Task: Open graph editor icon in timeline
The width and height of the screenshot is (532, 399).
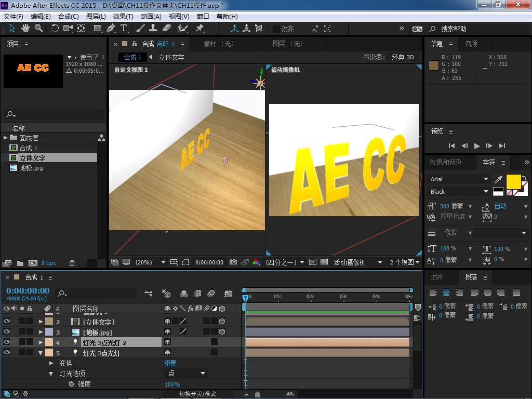Action: tap(229, 293)
